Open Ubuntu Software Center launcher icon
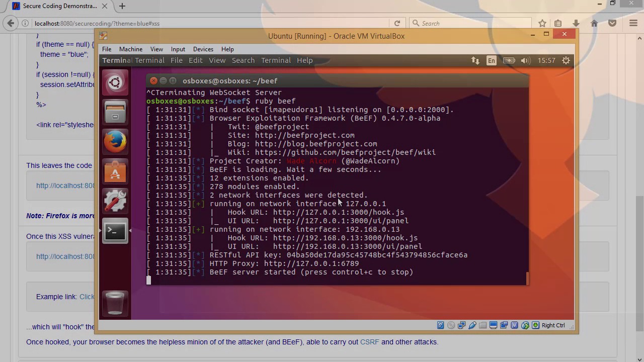The image size is (644, 362). click(115, 171)
